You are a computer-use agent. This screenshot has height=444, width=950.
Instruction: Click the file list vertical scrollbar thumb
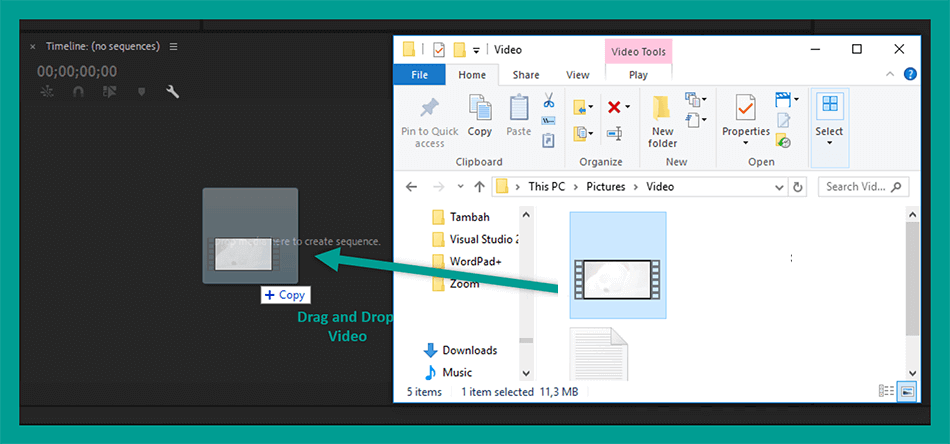[x=912, y=279]
